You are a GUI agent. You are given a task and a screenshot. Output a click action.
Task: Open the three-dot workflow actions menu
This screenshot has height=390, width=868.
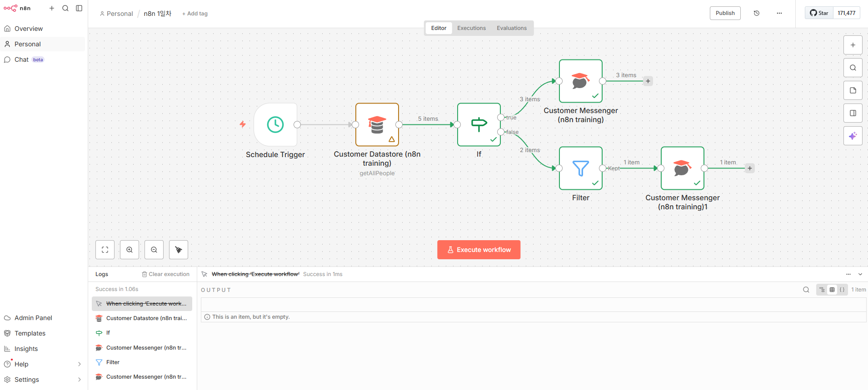[x=779, y=13]
